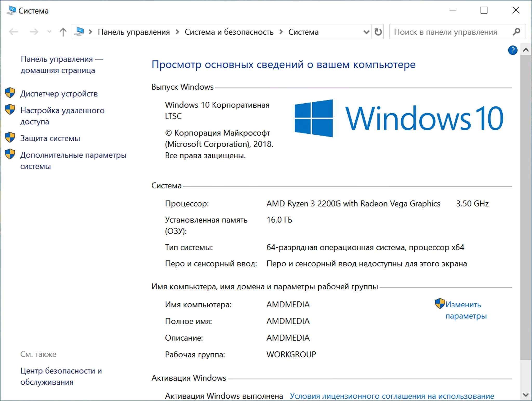The width and height of the screenshot is (532, 401).
Task: Expand chevron before Панель управления breadcrumb
Action: click(x=90, y=32)
